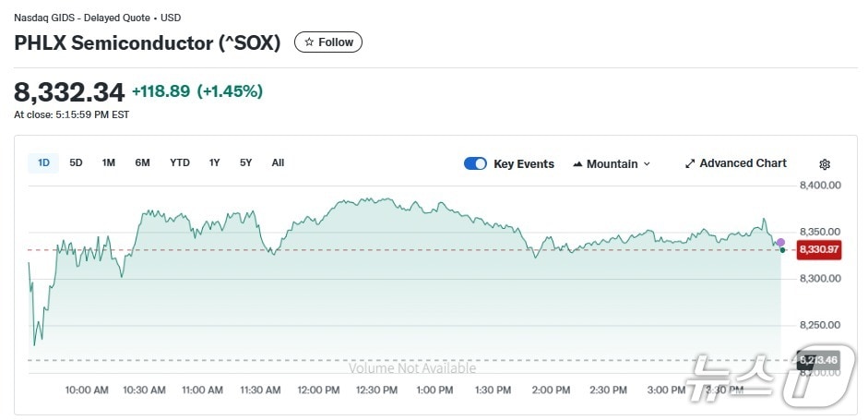868x420 pixels.
Task: Select the 1D time range tab
Action: [43, 163]
